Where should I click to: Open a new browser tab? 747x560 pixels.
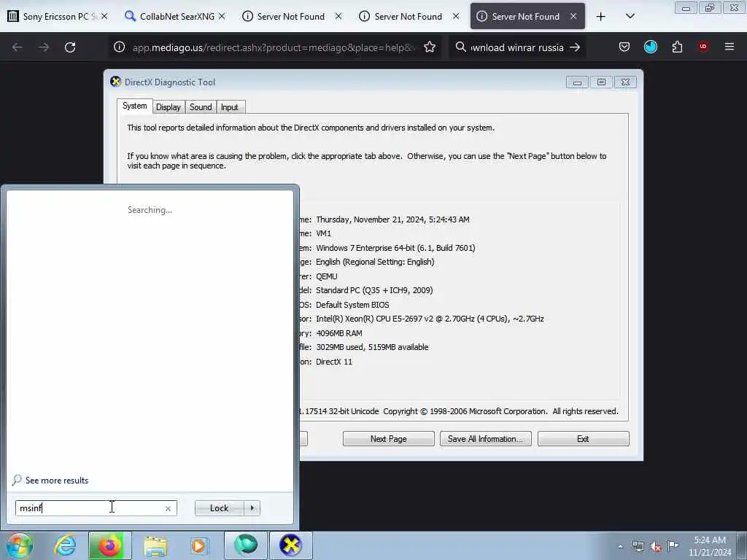tap(601, 17)
